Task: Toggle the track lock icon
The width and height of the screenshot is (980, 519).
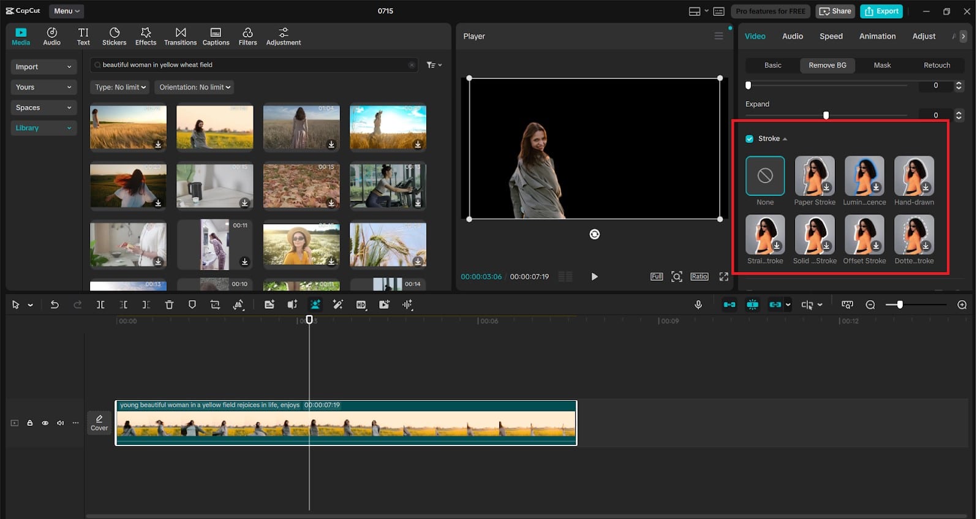Action: pyautogui.click(x=29, y=423)
